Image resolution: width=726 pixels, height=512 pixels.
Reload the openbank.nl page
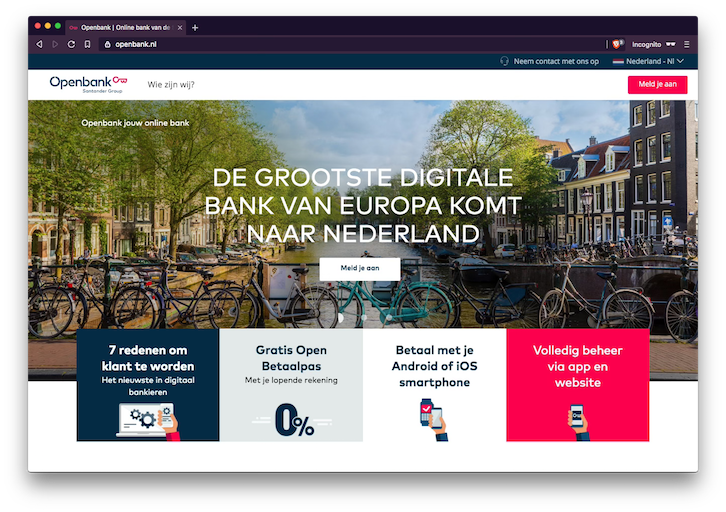point(71,44)
